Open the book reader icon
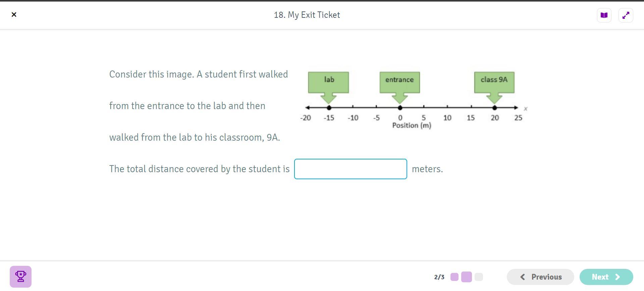This screenshot has height=291, width=644. 604,15
